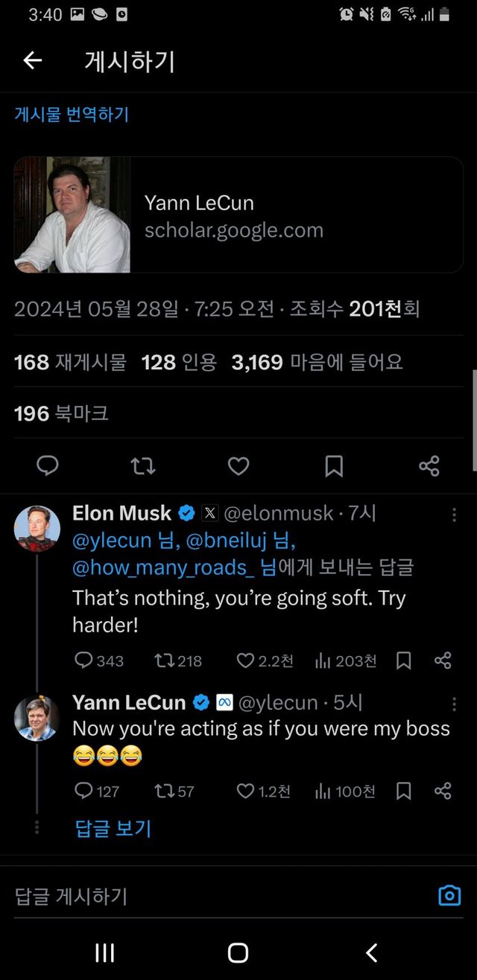Tap the back arrow in header
Viewport: 477px width, 980px height.
33,61
